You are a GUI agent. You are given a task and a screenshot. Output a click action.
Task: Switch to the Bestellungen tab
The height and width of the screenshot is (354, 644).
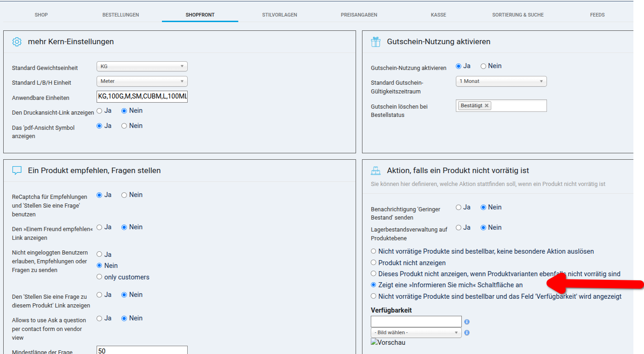(121, 15)
